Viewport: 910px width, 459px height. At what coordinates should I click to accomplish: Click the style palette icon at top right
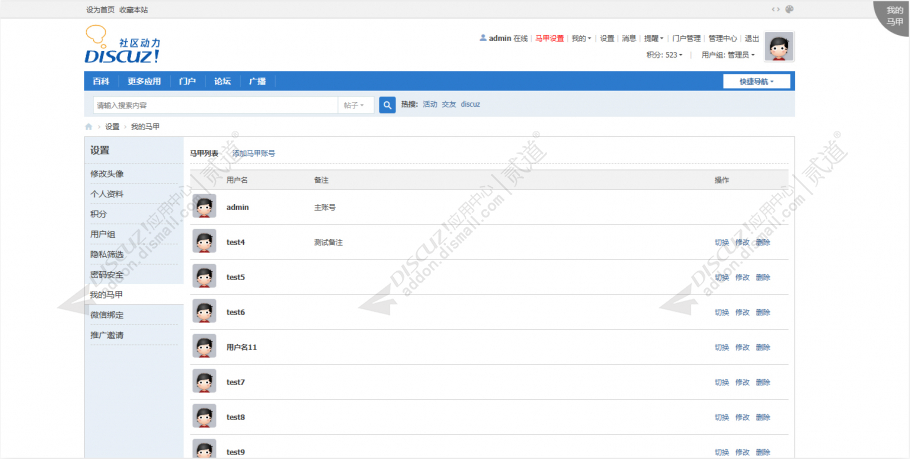point(789,9)
